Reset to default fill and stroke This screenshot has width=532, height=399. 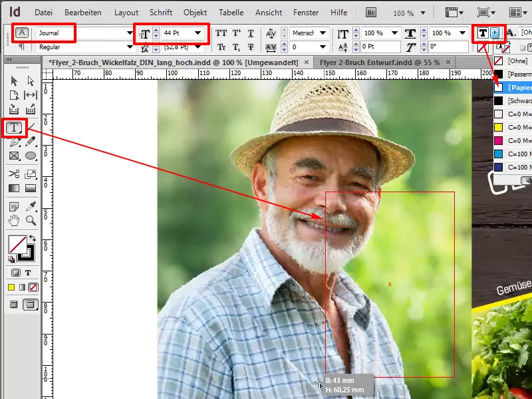click(11, 259)
